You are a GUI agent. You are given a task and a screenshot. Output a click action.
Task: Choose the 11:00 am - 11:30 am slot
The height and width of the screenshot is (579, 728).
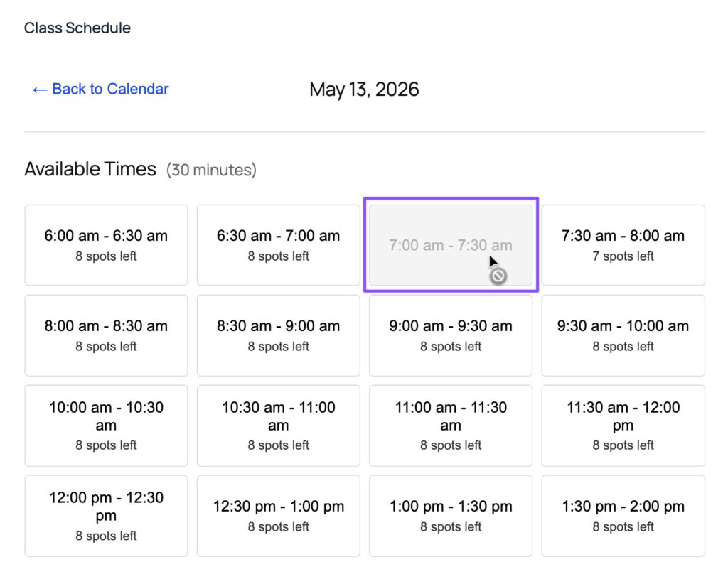coord(450,426)
